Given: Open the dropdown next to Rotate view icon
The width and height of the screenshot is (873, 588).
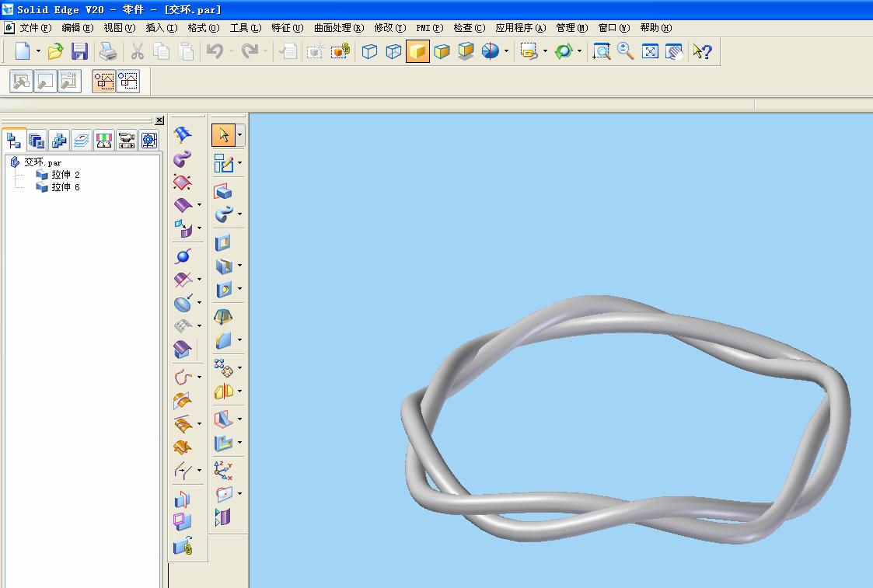Looking at the screenshot, I should [x=580, y=51].
